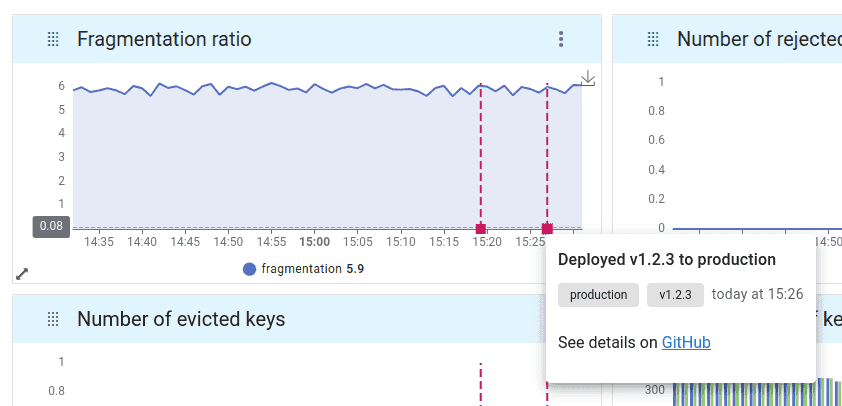Click the Number of rejected panel drag handle
The width and height of the screenshot is (842, 406).
653,39
